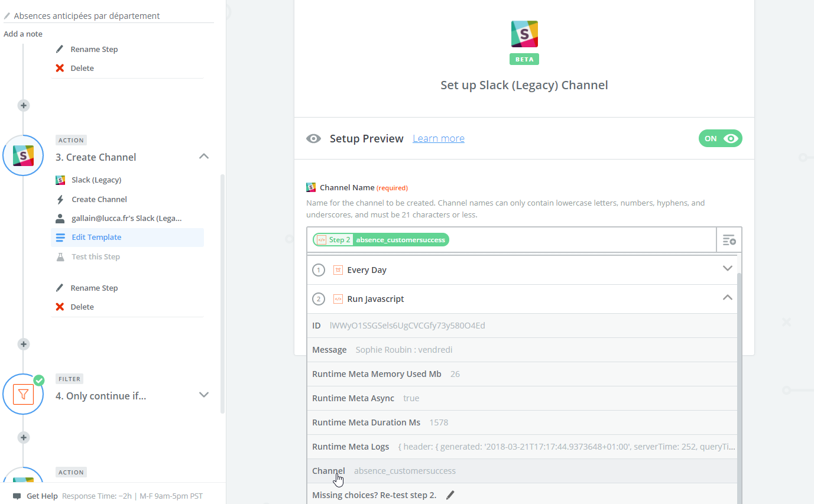Click the red X icon beside upper Delete
Viewport: 814px width, 504px height.
60,69
